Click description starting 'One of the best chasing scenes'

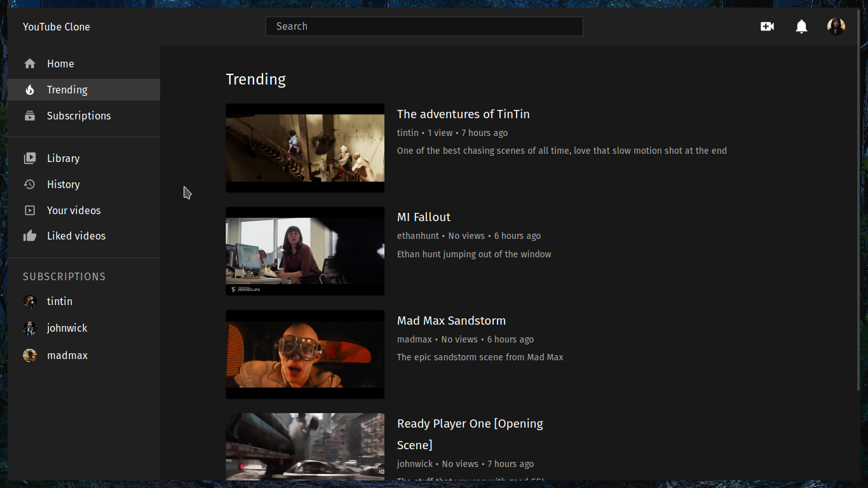click(x=562, y=151)
